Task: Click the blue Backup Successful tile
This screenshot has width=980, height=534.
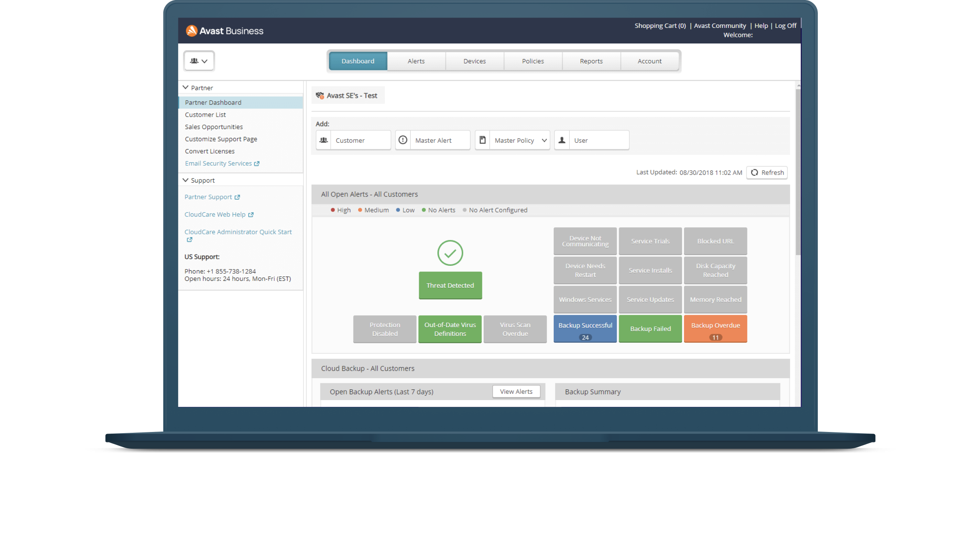Action: 585,329
